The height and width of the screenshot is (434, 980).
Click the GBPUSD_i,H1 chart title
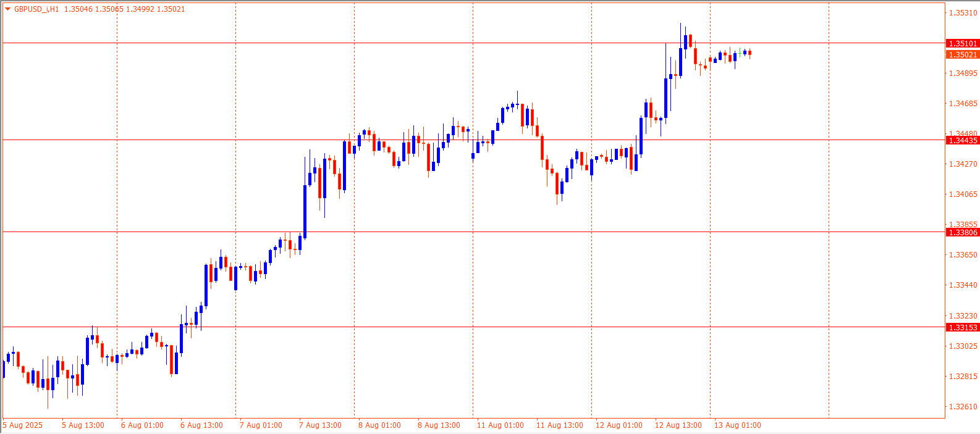(36, 9)
